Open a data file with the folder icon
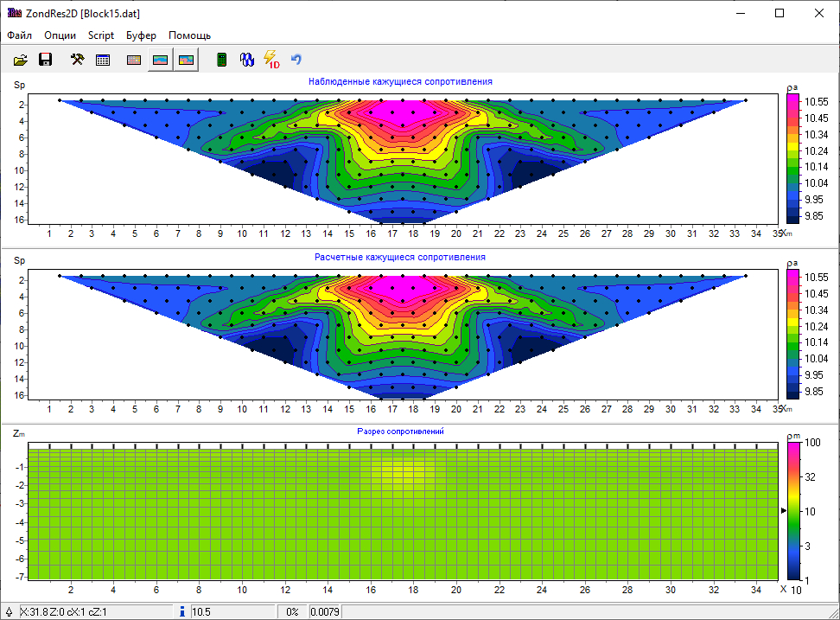The width and height of the screenshot is (840, 620). click(x=21, y=60)
